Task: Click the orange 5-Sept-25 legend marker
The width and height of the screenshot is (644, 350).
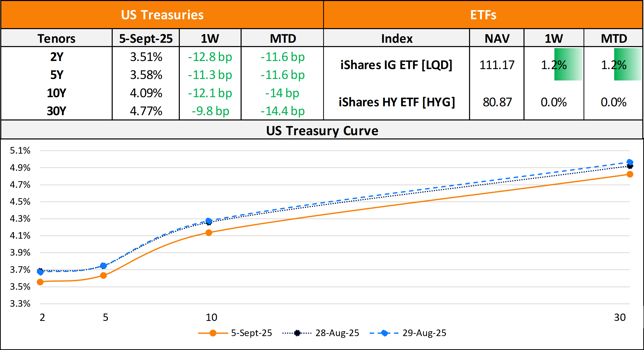Action: [x=213, y=333]
